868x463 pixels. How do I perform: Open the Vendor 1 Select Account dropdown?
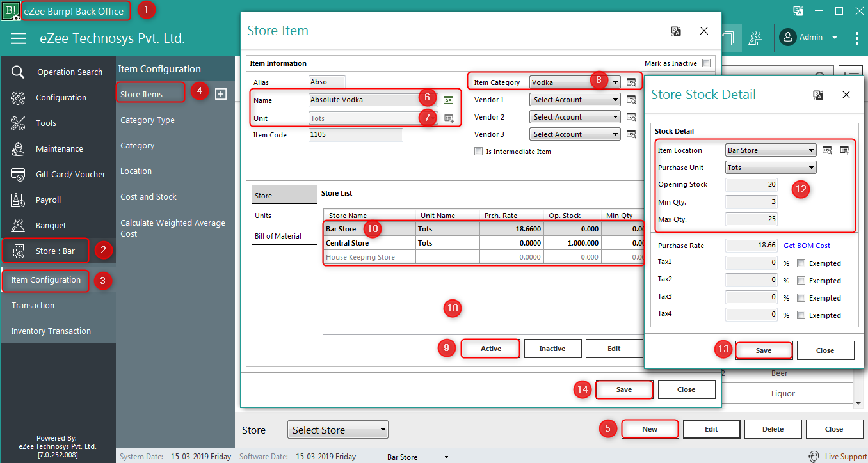575,100
